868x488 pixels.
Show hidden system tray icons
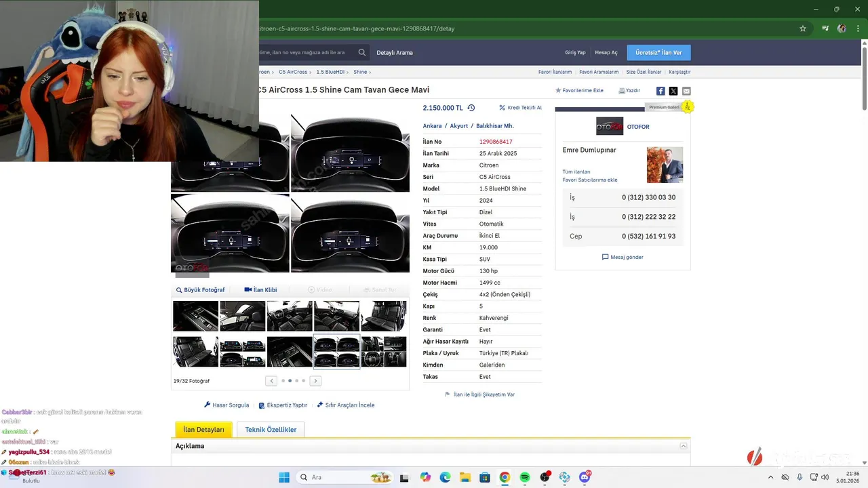click(x=772, y=477)
